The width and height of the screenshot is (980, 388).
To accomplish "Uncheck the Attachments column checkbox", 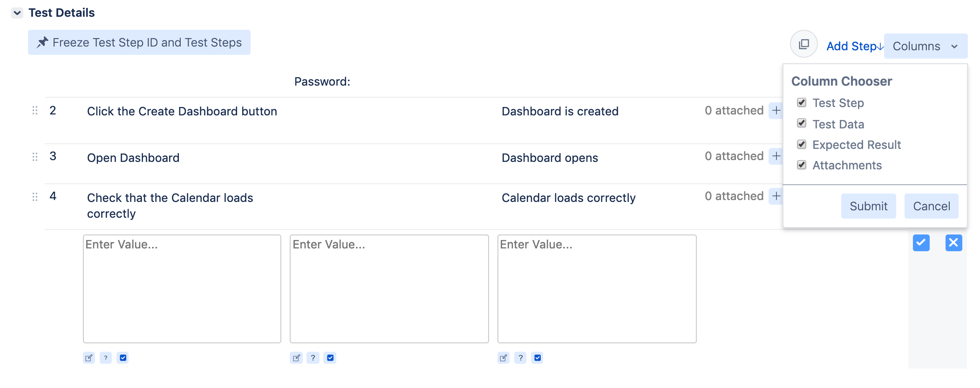I will pyautogui.click(x=802, y=165).
